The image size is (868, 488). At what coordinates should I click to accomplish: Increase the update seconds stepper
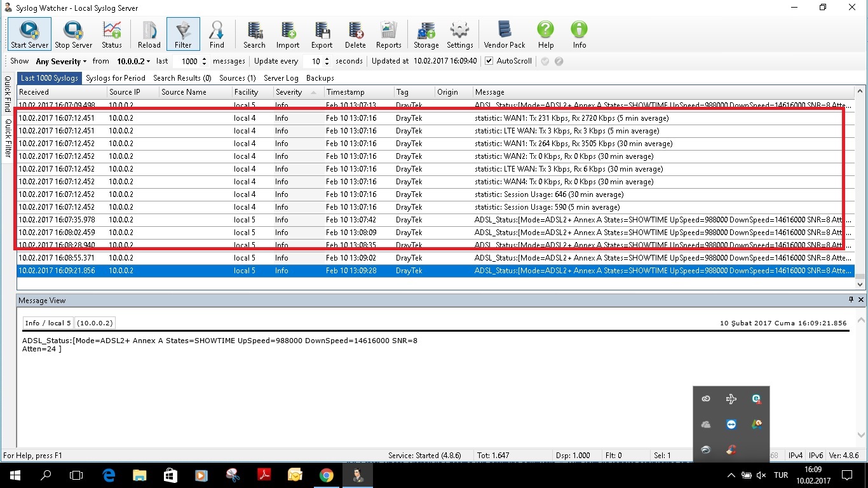[x=327, y=58]
